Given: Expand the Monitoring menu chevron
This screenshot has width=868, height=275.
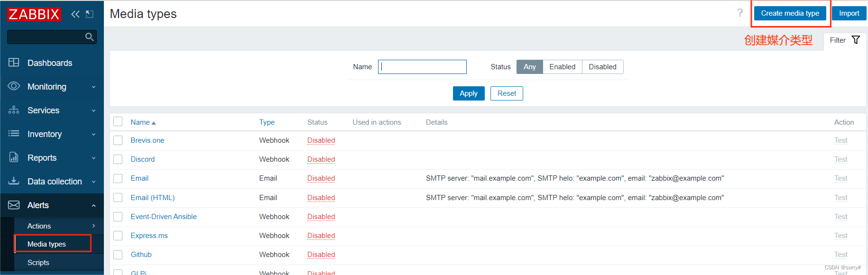Looking at the screenshot, I should pos(93,87).
